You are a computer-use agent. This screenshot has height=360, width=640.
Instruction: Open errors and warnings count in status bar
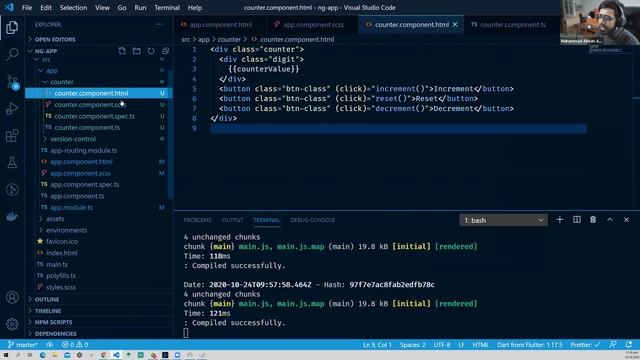tap(75, 345)
